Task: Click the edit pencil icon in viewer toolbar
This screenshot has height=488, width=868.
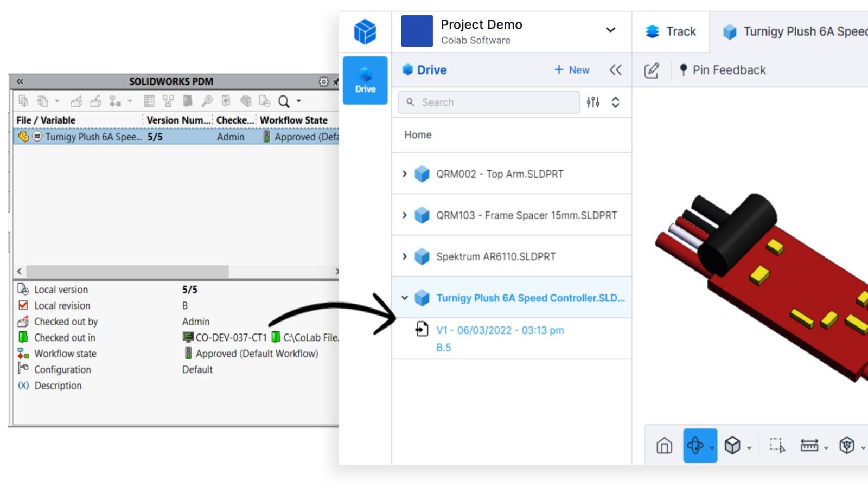Action: pos(652,70)
